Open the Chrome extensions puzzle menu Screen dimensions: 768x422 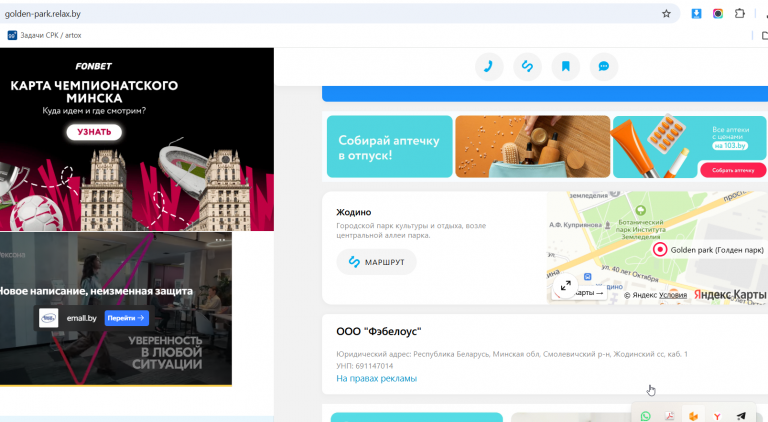point(740,14)
